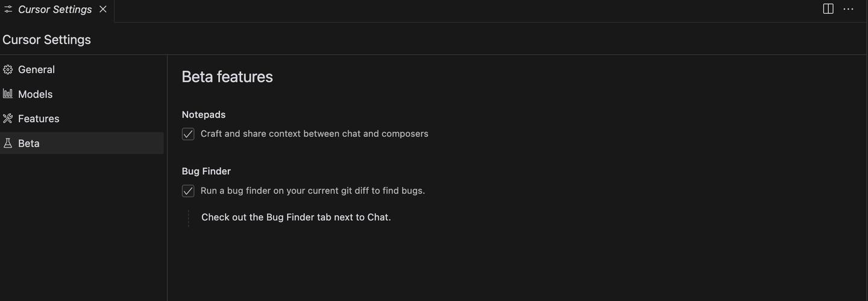The height and width of the screenshot is (301, 868).
Task: Switch to the Models settings section
Action: pyautogui.click(x=35, y=94)
